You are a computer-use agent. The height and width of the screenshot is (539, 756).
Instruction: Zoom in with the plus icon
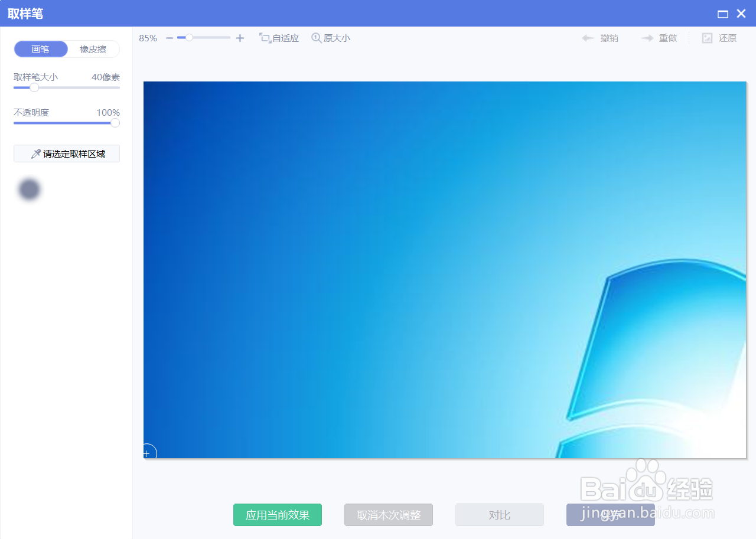coord(240,38)
